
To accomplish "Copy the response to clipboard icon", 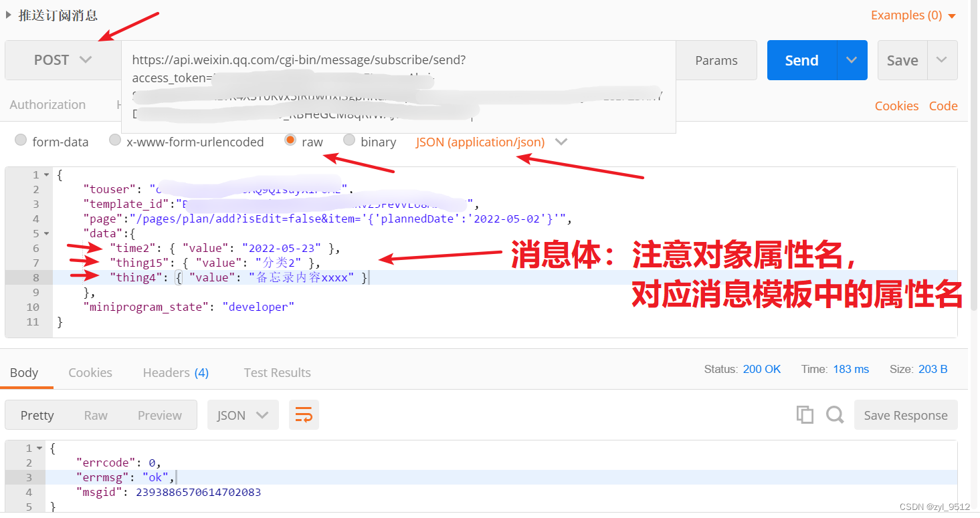I will pyautogui.click(x=805, y=415).
